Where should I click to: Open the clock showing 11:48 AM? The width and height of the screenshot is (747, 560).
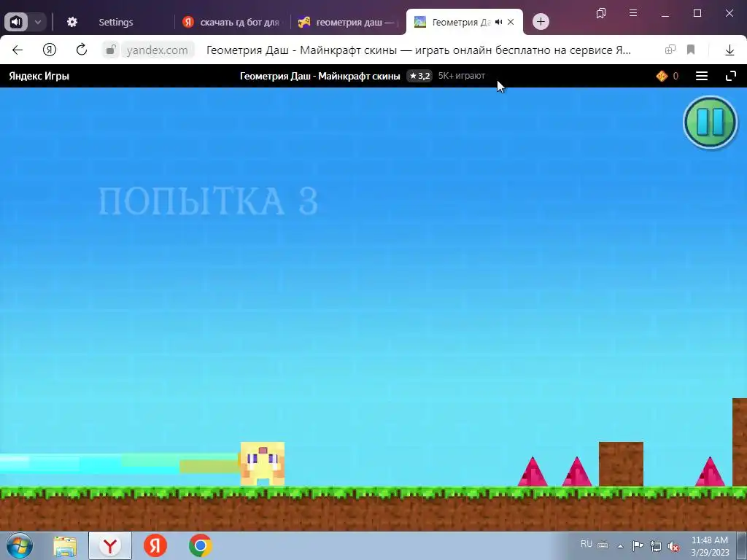(710, 546)
